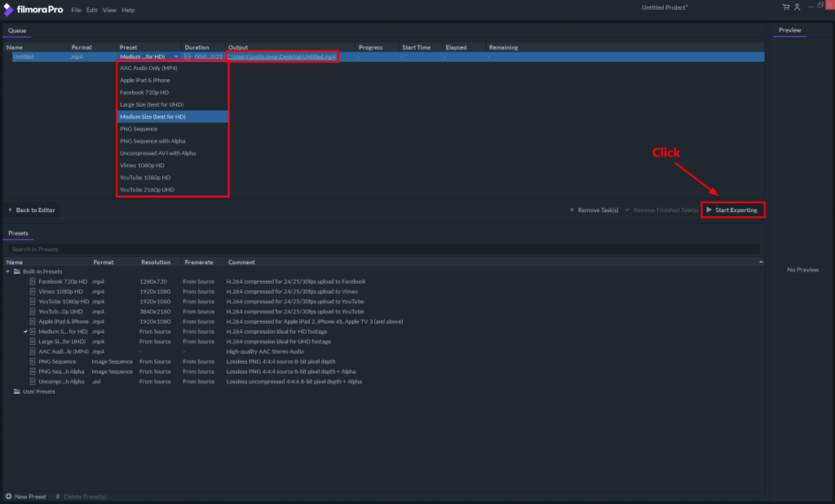The width and height of the screenshot is (835, 504).
Task: Sort queue by Duration column header
Action: [x=197, y=47]
